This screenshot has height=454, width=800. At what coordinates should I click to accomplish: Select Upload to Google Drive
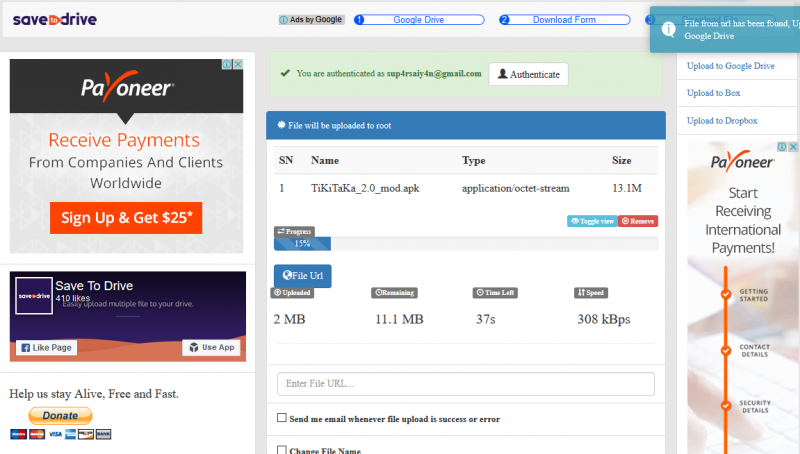(x=730, y=66)
